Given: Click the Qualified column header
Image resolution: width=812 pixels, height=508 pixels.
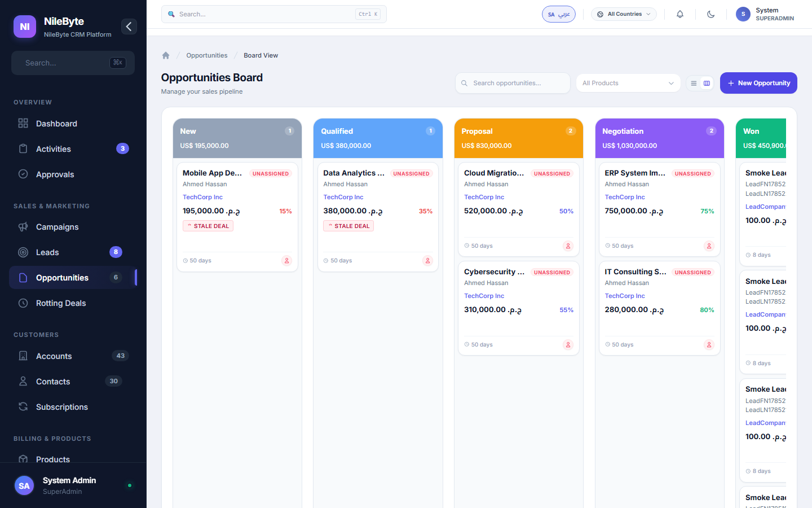Looking at the screenshot, I should point(378,138).
